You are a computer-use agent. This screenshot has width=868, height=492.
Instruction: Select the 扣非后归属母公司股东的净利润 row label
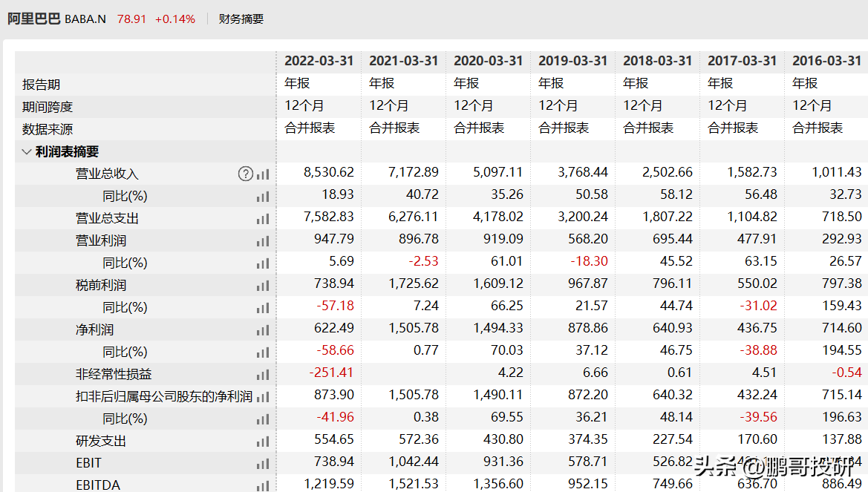(164, 397)
